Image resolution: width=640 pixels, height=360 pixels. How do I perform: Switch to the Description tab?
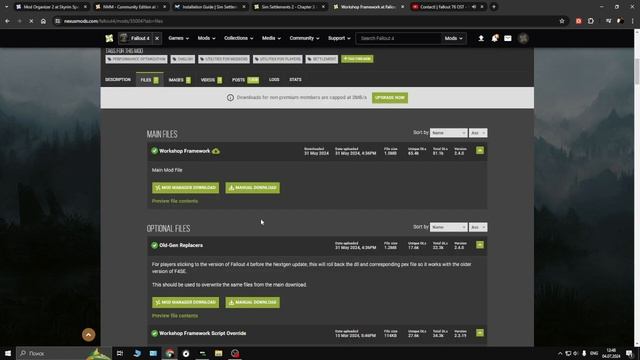coord(118,80)
